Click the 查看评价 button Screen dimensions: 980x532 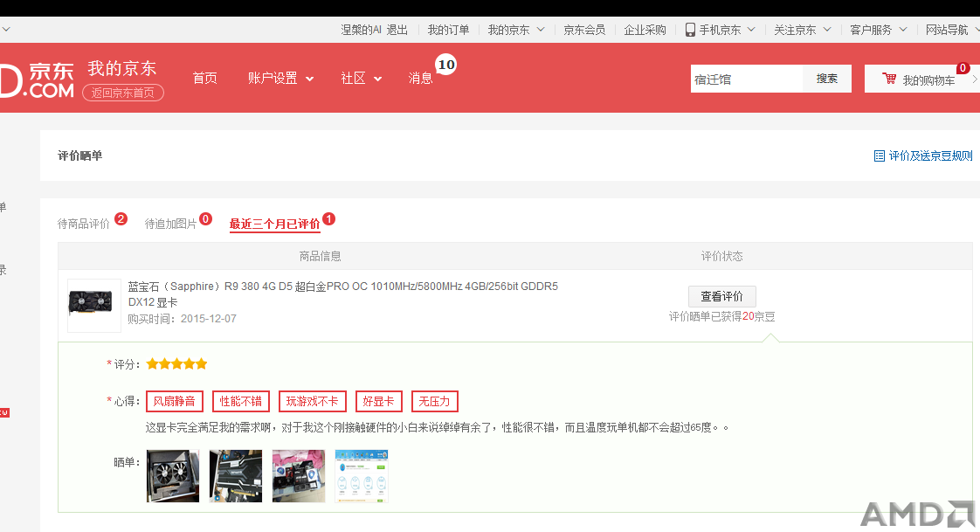pyautogui.click(x=721, y=296)
